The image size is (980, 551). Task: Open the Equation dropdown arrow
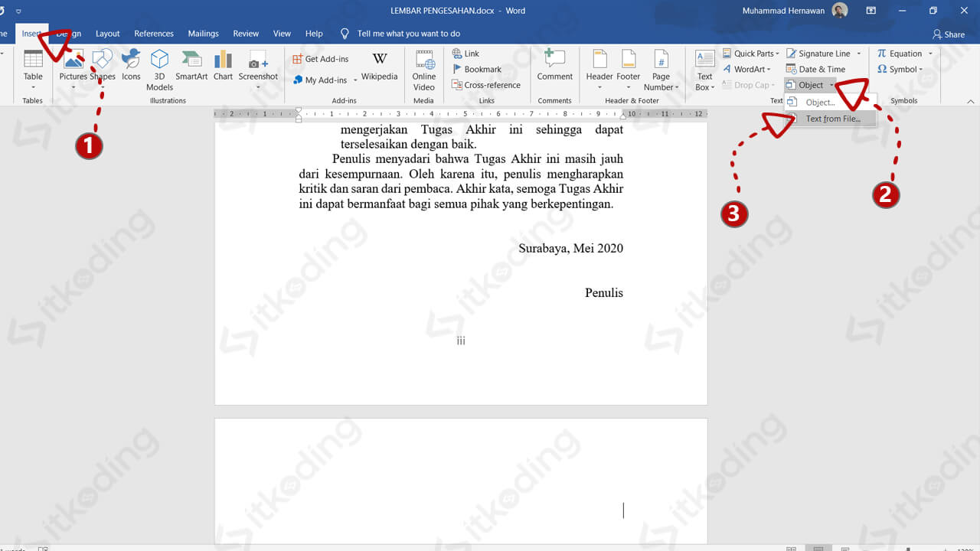(x=931, y=54)
